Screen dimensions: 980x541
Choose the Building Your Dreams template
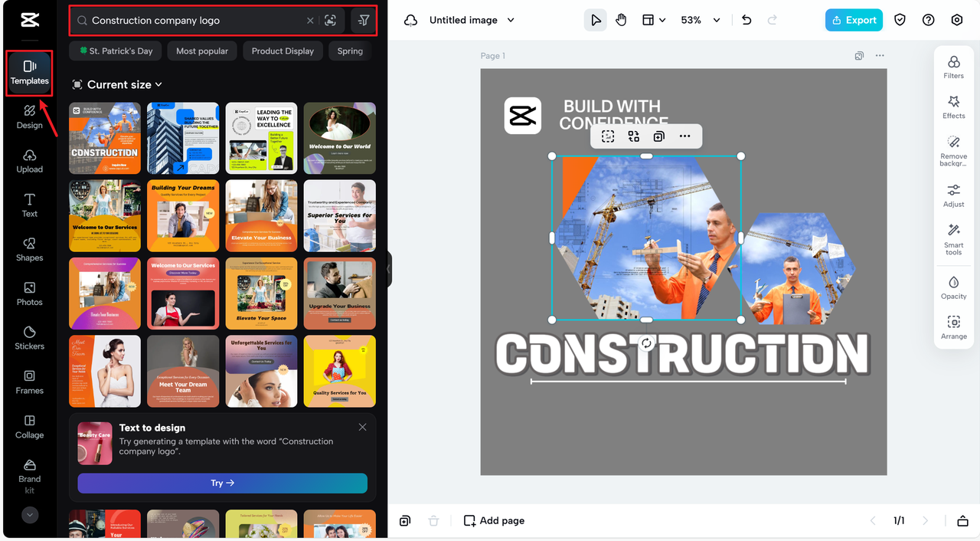(183, 216)
